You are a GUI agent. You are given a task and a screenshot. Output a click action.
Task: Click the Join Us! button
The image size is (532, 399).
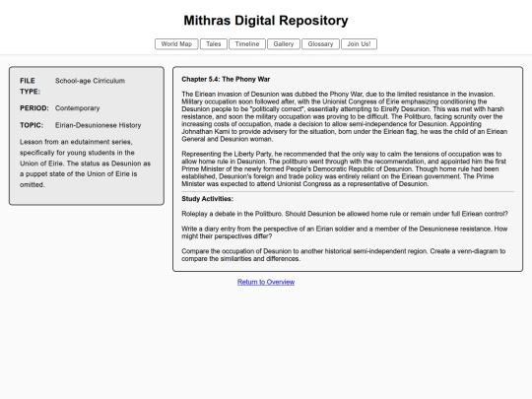[359, 44]
